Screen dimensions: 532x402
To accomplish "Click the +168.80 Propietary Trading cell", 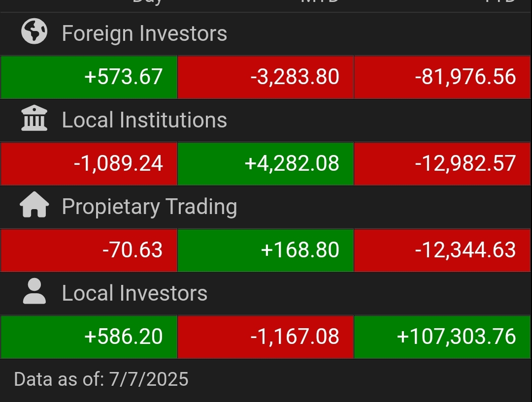I will click(266, 250).
